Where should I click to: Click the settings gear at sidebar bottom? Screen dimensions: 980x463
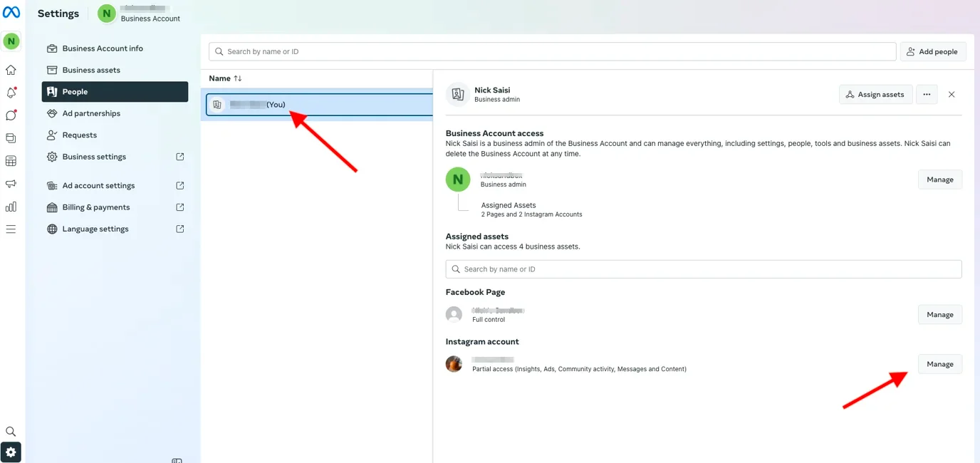11,452
